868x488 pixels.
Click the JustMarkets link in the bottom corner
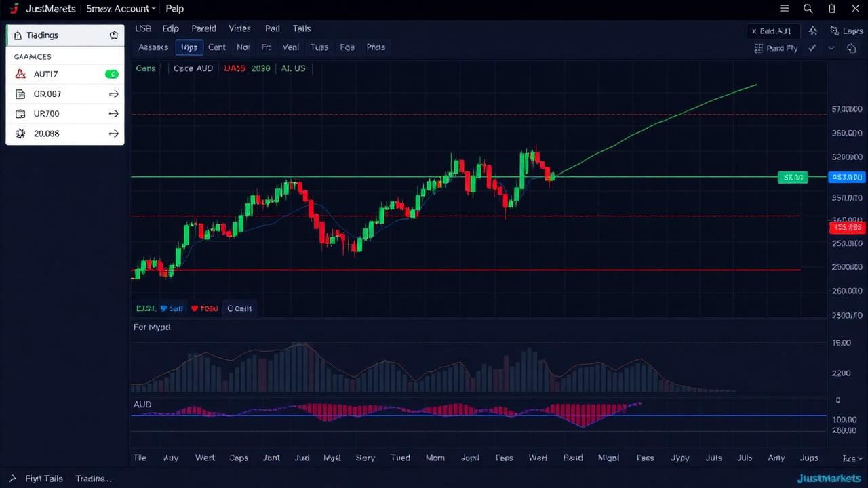point(829,479)
